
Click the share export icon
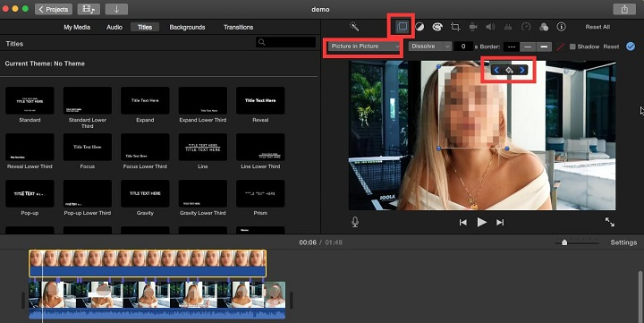tap(624, 9)
